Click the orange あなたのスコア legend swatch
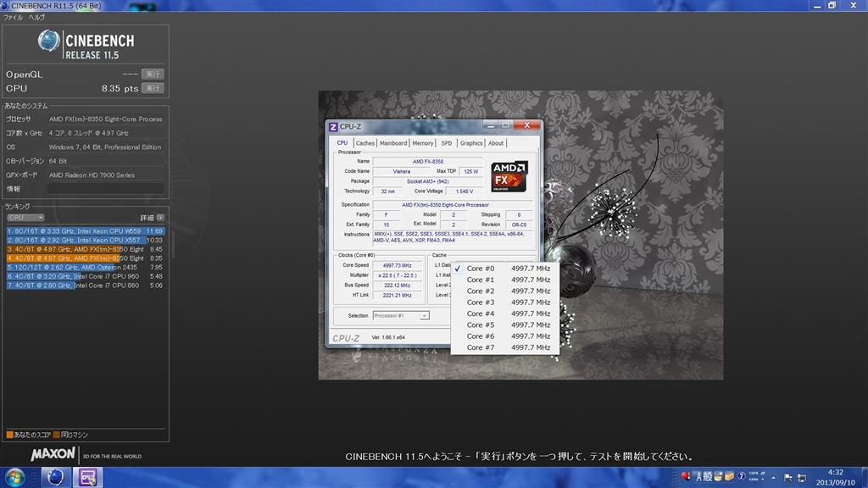This screenshot has width=868, height=488. 9,435
